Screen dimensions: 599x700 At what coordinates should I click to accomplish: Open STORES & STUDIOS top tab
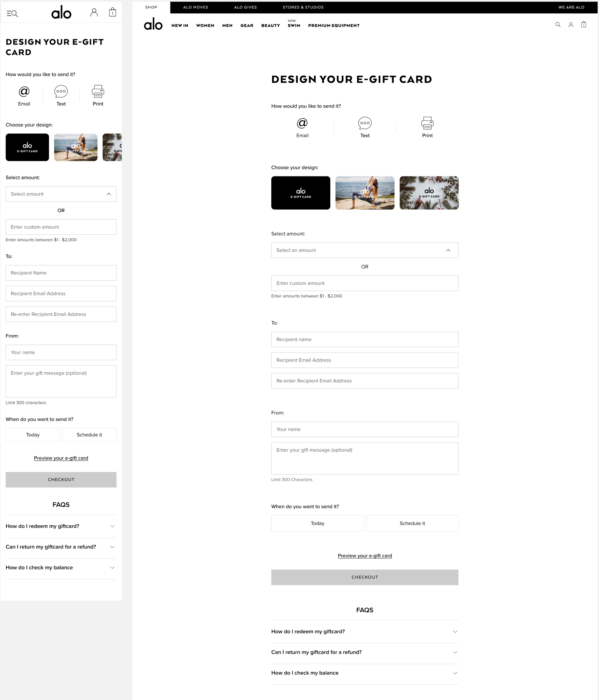303,7
